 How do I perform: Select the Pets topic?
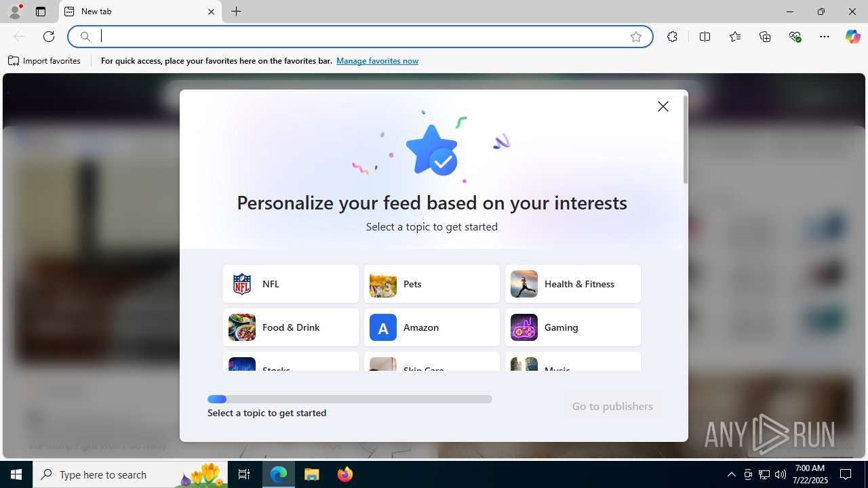point(432,284)
